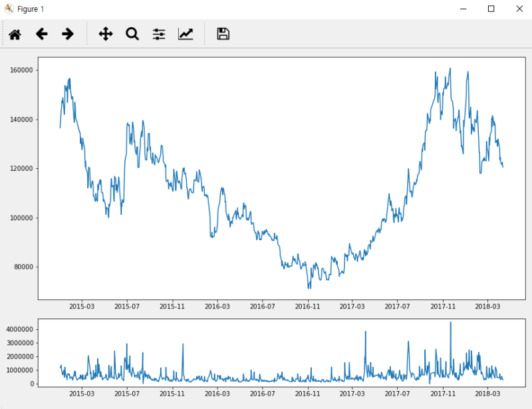The height and width of the screenshot is (409, 532).
Task: Click 2018-03 label under the upper chart
Action: tap(487, 306)
